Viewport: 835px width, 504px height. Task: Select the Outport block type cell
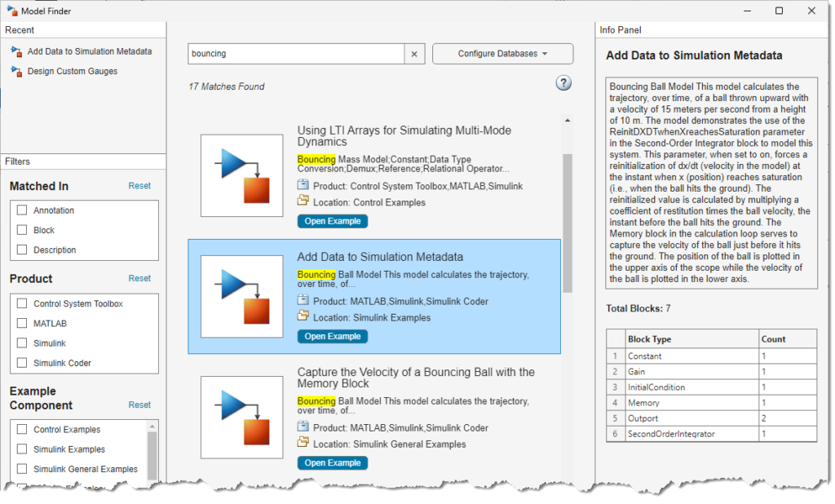[691, 418]
